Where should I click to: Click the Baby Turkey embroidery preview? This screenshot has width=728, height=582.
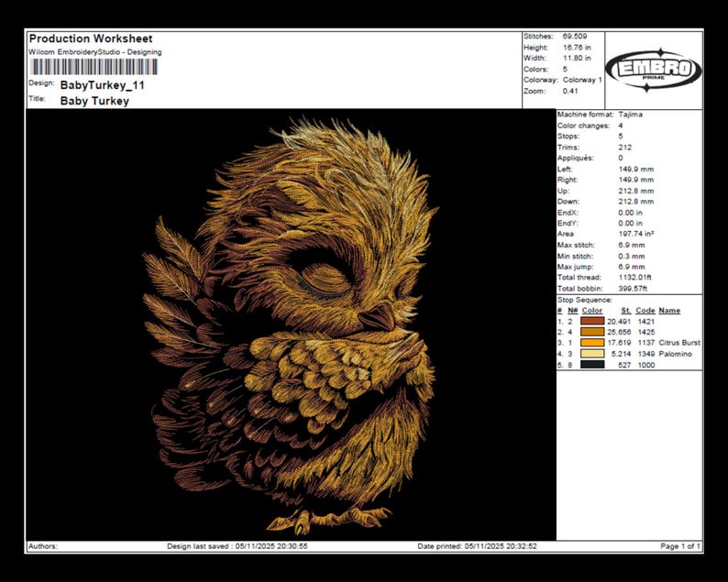click(x=291, y=324)
